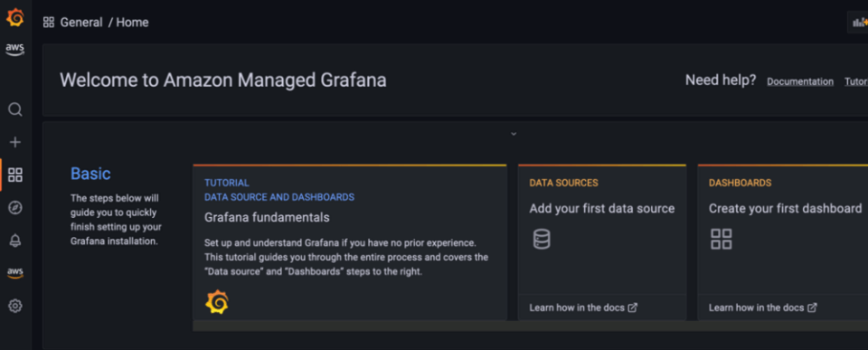Collapse the setup panel with chevron

(514, 134)
